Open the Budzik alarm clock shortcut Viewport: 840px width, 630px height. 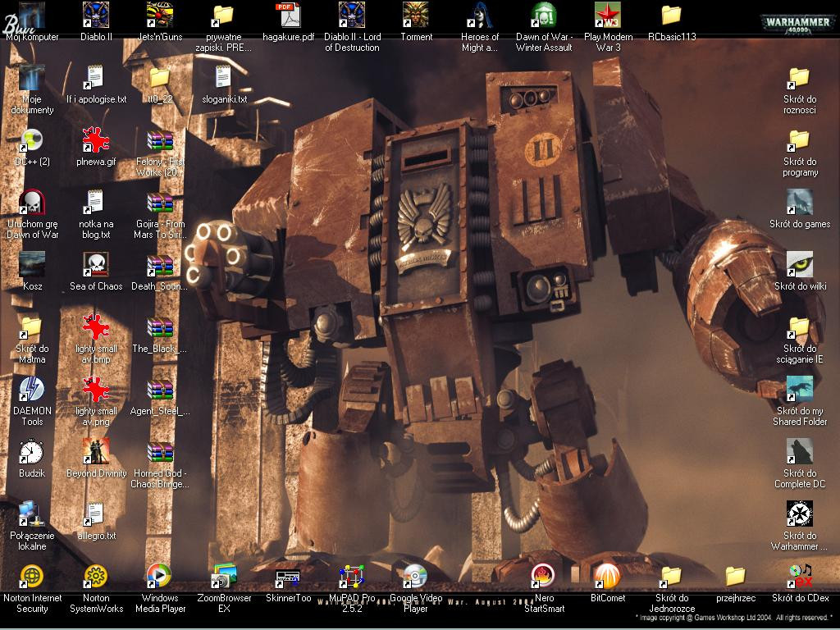click(x=32, y=452)
